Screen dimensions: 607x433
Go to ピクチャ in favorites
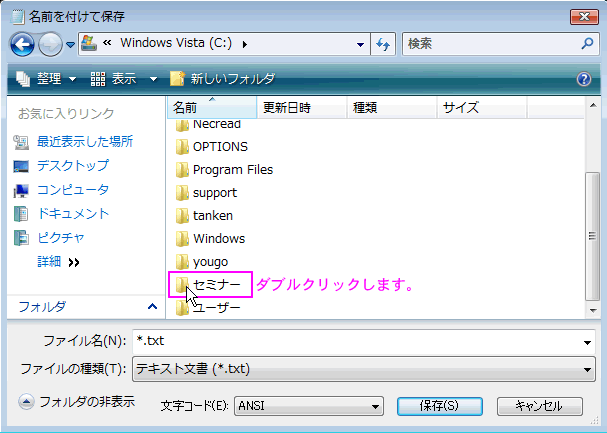61,238
